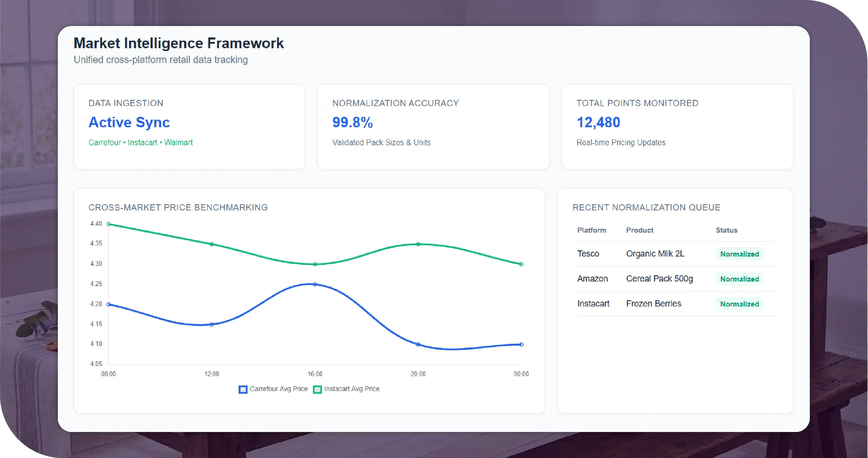Click Instacart Avg Price legend label
This screenshot has width=868, height=458.
[352, 389]
